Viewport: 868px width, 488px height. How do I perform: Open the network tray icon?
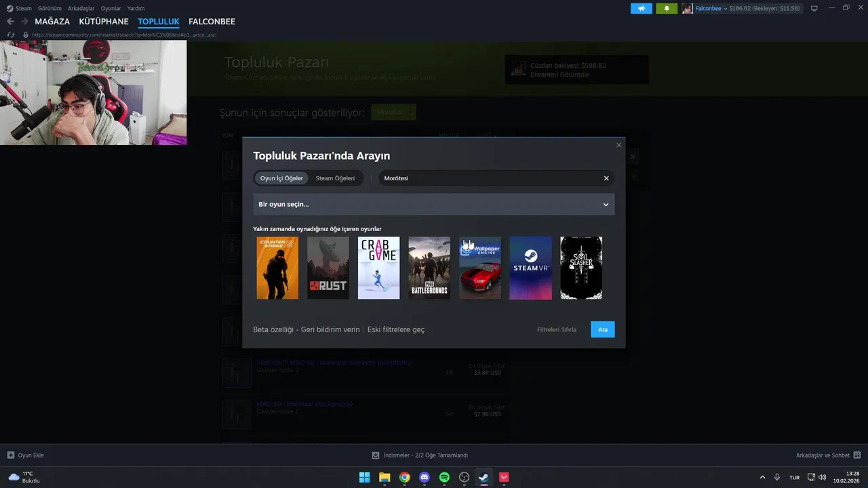812,477
